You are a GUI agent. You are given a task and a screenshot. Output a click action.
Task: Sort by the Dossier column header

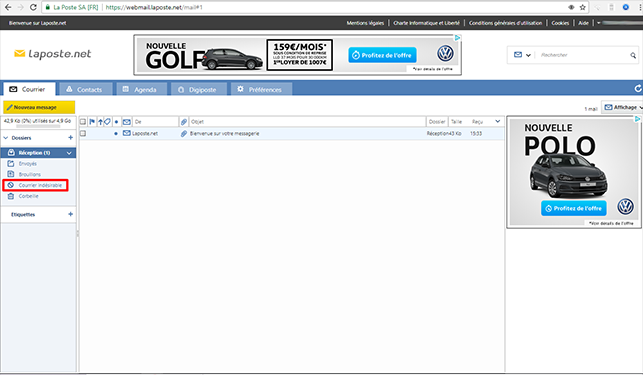(437, 122)
